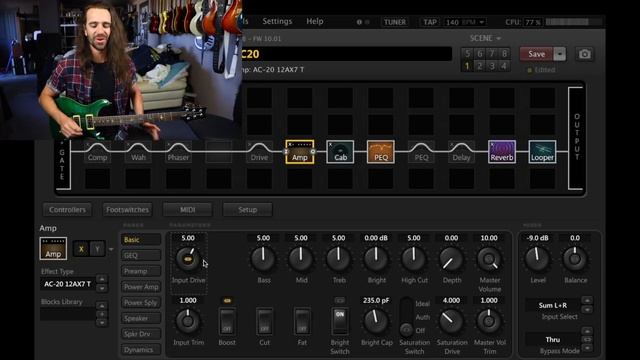Image resolution: width=640 pixels, height=360 pixels.
Task: Click the TAP tempo button
Action: 429,22
